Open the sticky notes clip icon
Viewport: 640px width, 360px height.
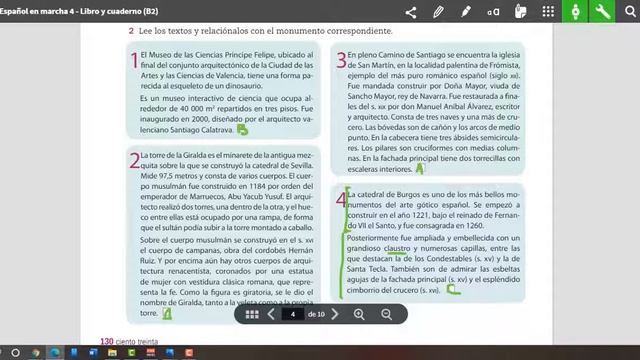tap(520, 11)
